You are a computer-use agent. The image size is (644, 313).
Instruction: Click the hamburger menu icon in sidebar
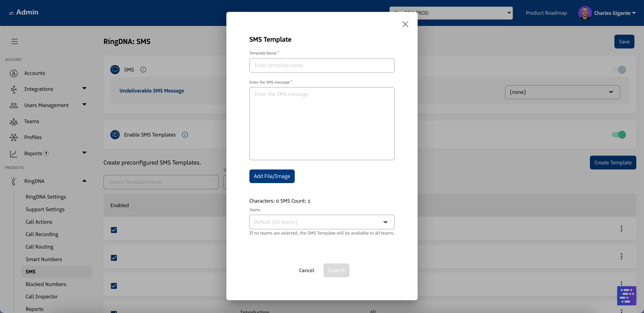point(14,41)
